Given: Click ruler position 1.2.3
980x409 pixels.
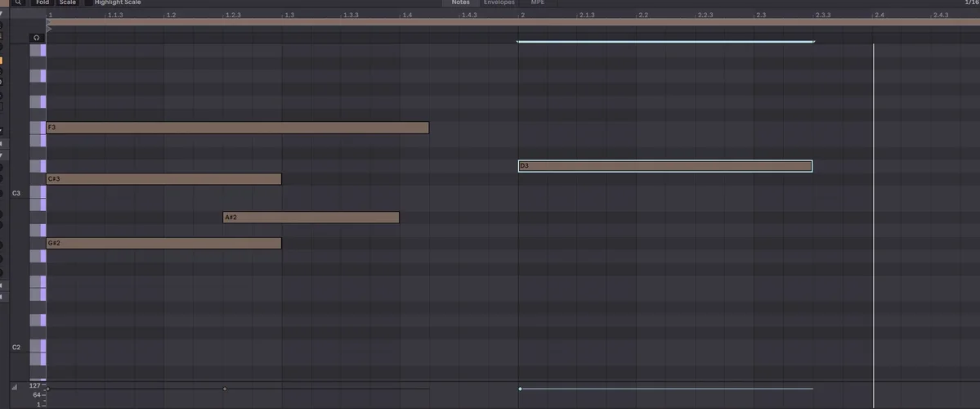Looking at the screenshot, I should click(232, 15).
